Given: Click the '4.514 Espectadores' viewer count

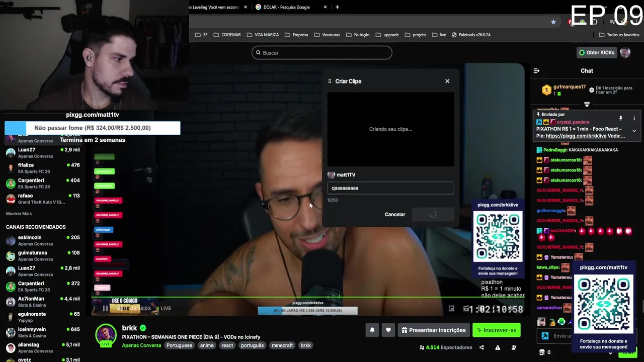Looking at the screenshot, I should [446, 347].
